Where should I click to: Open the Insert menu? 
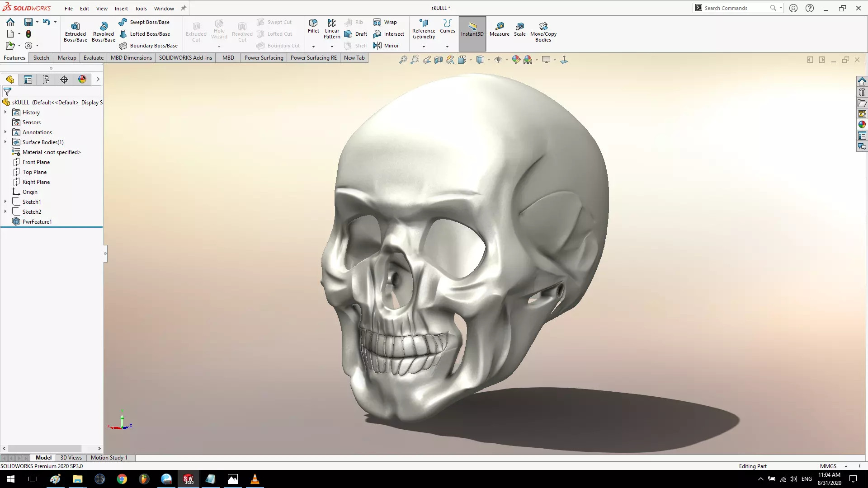click(x=121, y=8)
